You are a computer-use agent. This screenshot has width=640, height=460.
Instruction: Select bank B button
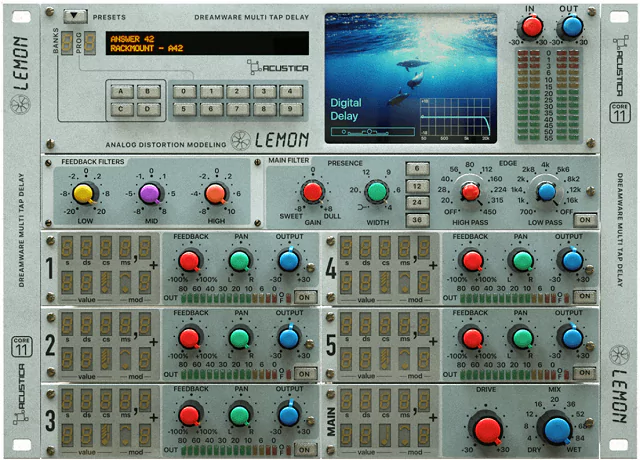(148, 91)
